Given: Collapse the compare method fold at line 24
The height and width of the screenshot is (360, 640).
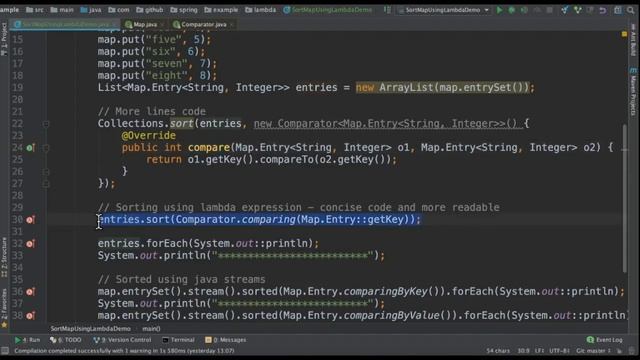Looking at the screenshot, I should (x=46, y=148).
